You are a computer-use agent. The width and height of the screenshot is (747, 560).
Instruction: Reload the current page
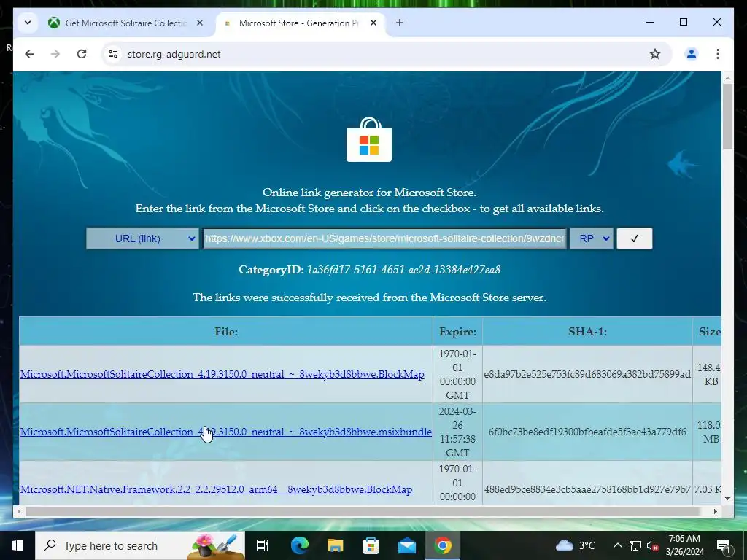[x=82, y=54]
